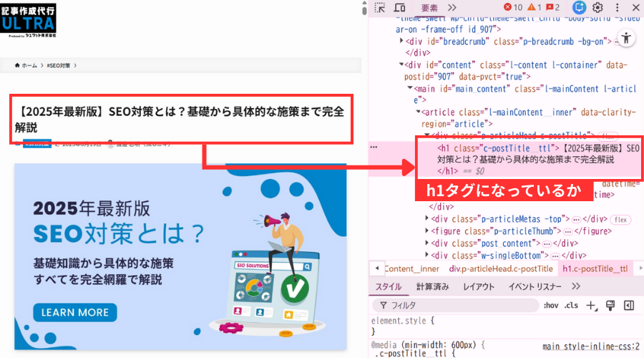
Task: Click the SEO対策とは banner thumbnail
Action: click(180, 257)
